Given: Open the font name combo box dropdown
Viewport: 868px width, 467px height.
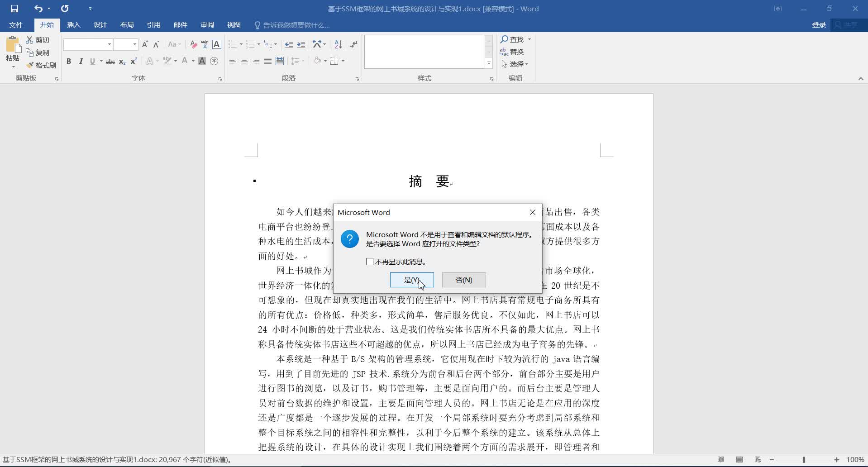Looking at the screenshot, I should [109, 44].
